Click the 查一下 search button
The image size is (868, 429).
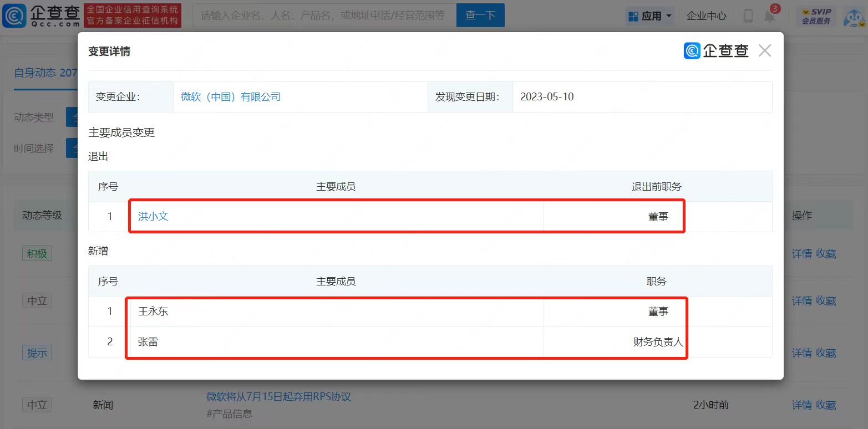[x=480, y=16]
